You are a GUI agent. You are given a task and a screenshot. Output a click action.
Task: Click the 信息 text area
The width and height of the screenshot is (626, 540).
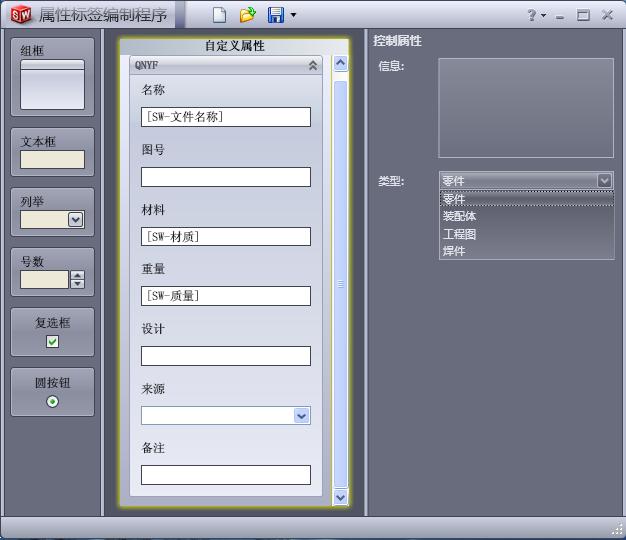coord(526,108)
